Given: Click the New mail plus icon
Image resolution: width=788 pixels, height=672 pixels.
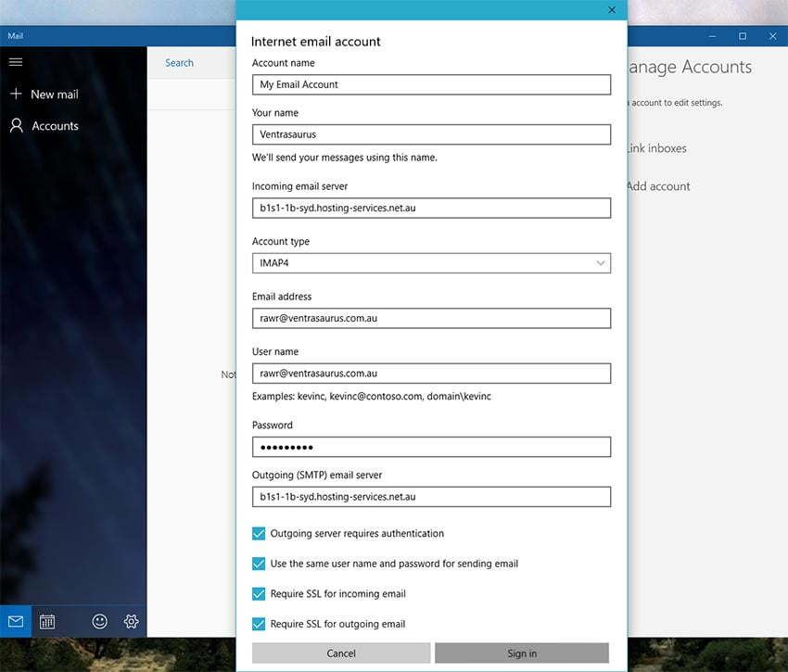Looking at the screenshot, I should [16, 94].
